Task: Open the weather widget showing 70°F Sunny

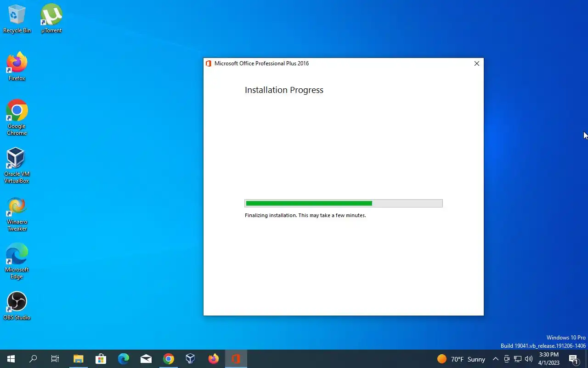Action: (x=461, y=359)
